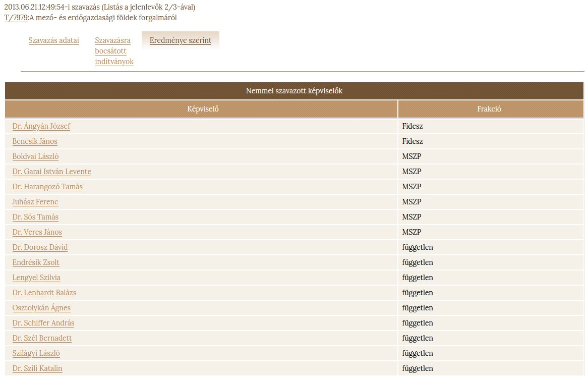
Task: Click the MSZP cell for Dr. Sós Tamás
Action: (491, 217)
